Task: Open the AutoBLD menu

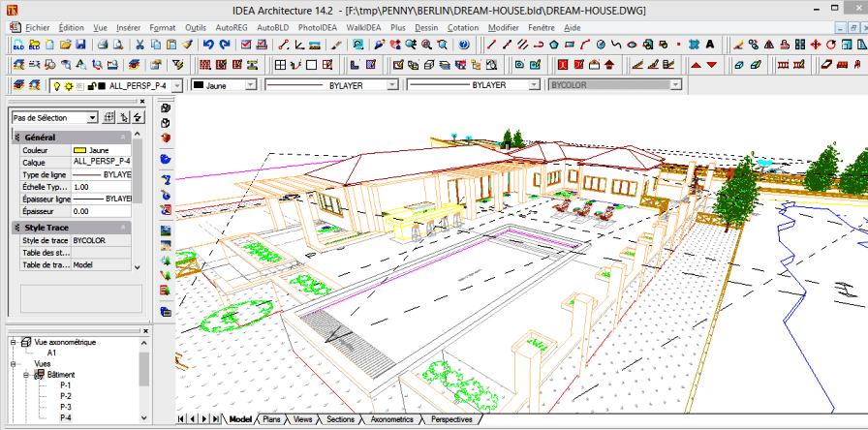Action: [x=273, y=27]
